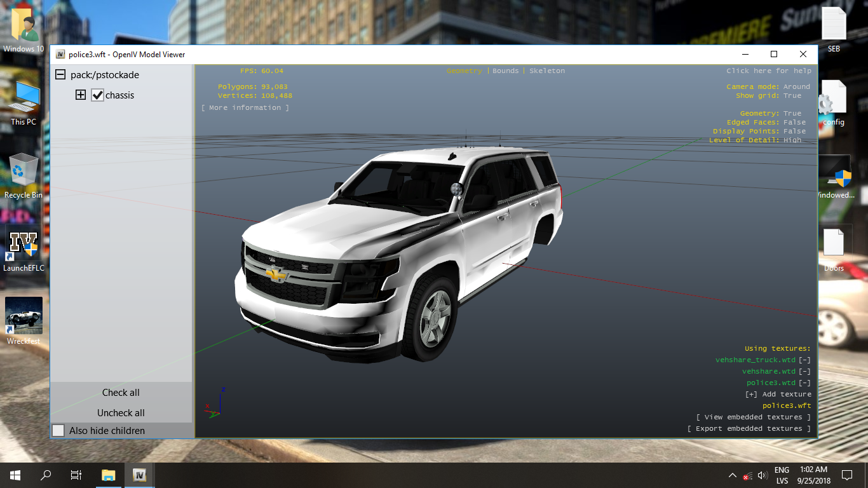868x488 pixels.
Task: Select the Doors file on desktop
Action: click(x=834, y=250)
